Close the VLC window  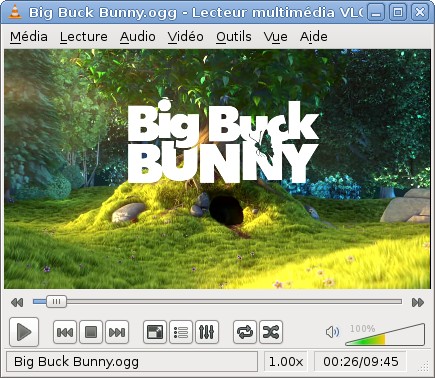point(420,13)
